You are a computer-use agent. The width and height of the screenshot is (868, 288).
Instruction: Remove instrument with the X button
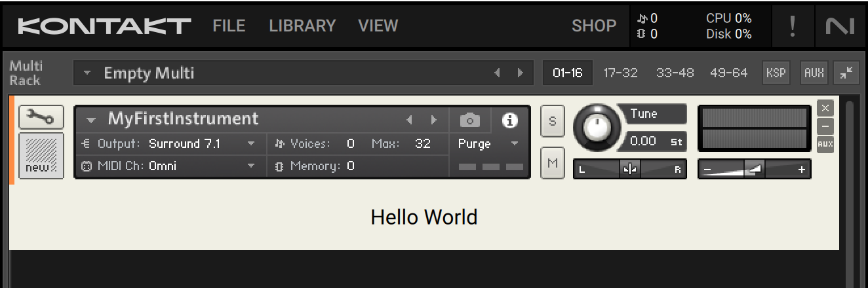point(825,107)
